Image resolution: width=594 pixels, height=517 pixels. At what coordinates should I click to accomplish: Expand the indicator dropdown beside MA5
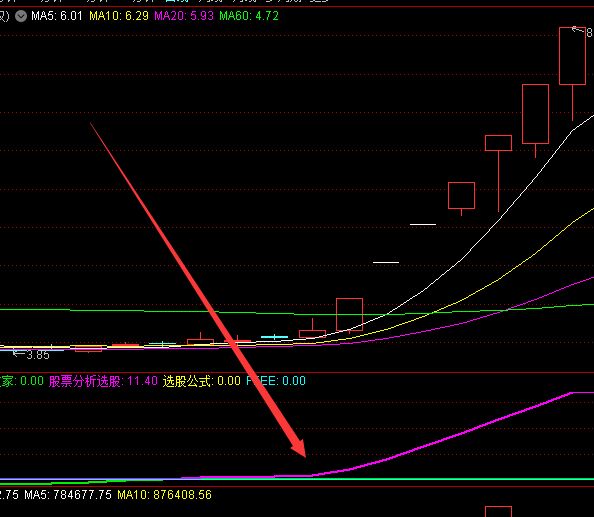[21, 16]
